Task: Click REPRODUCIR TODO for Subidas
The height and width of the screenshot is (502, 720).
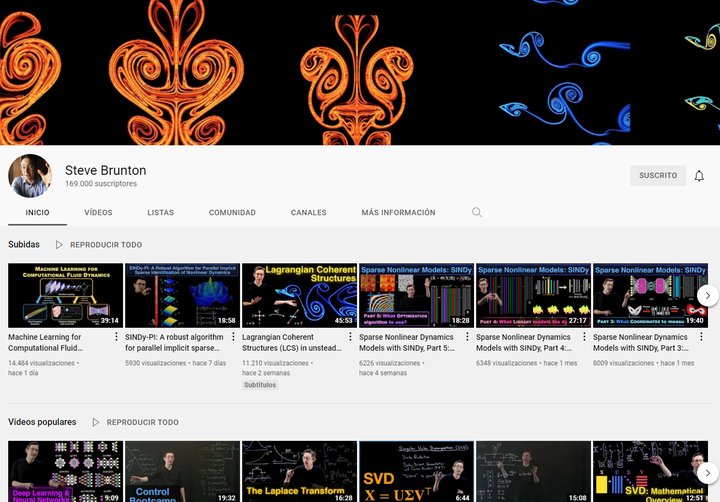Action: click(x=106, y=245)
